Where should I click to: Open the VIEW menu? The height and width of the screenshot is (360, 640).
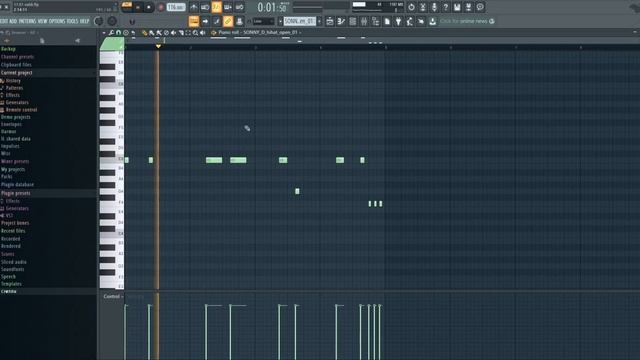(x=42, y=21)
